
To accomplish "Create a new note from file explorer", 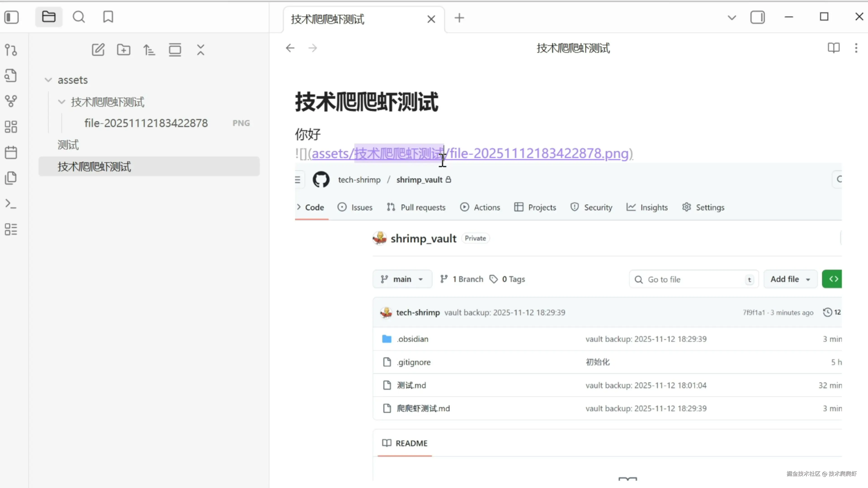I will pyautogui.click(x=98, y=50).
